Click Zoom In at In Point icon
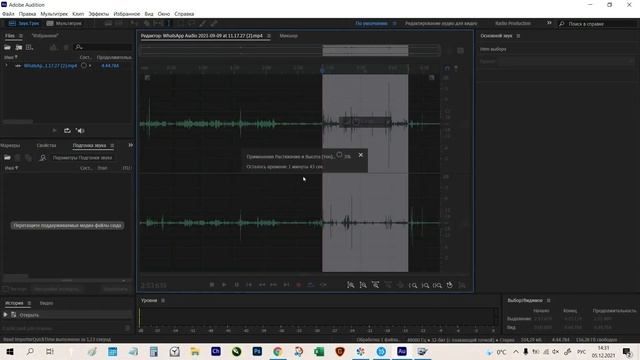This screenshot has height=360, width=640. (413, 285)
